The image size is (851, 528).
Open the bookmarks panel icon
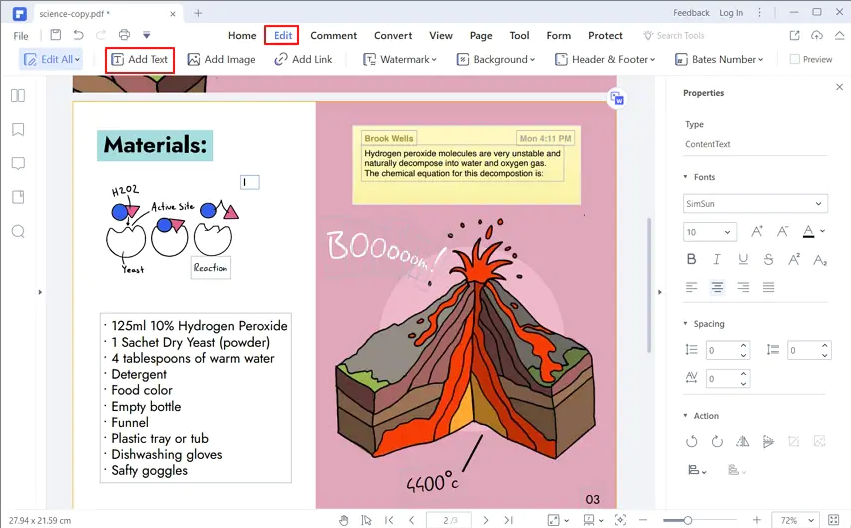18,130
